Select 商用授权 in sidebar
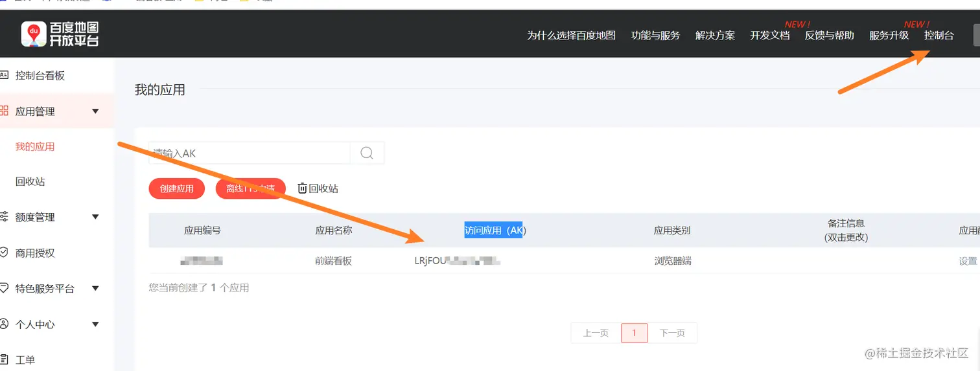The width and height of the screenshot is (980, 371). (x=35, y=253)
